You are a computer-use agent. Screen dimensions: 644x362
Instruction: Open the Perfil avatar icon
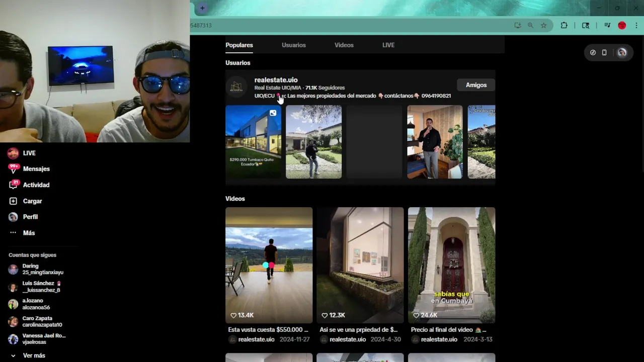click(13, 217)
